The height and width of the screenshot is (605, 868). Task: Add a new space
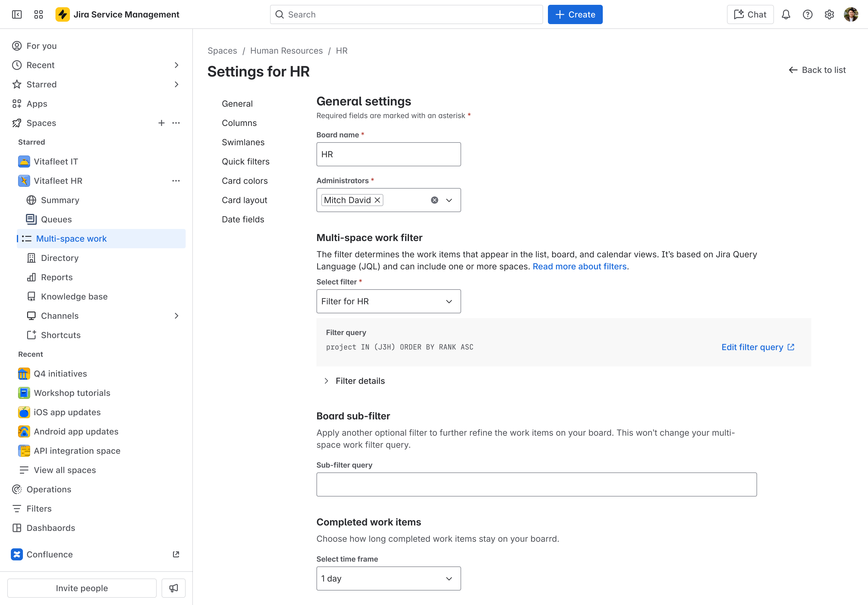pos(162,123)
